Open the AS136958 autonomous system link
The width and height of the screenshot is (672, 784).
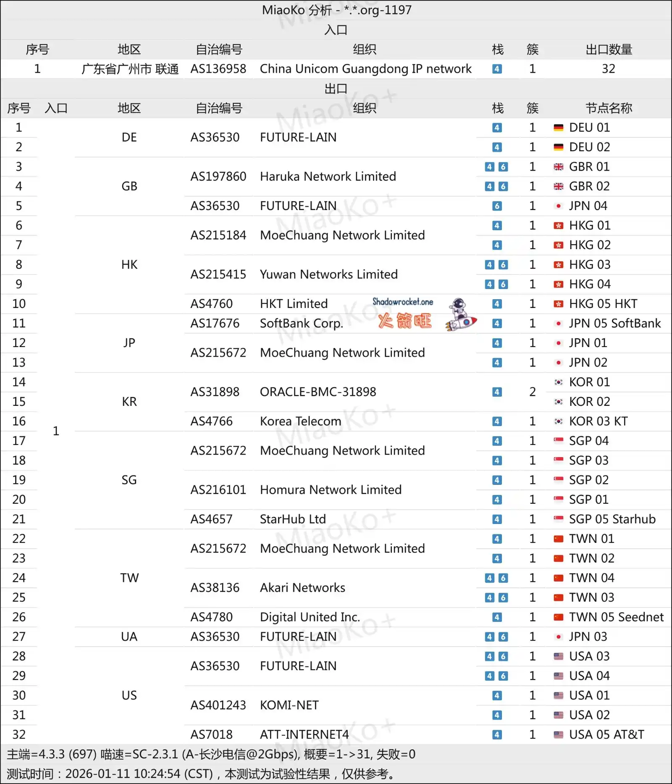[218, 69]
